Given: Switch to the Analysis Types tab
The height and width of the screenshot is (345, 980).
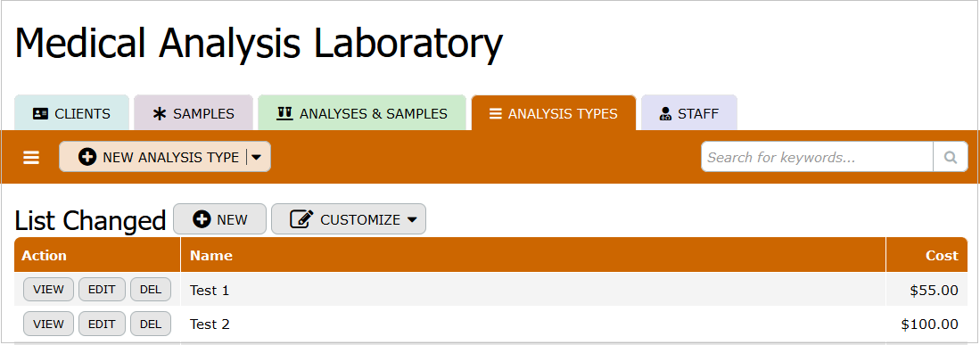Looking at the screenshot, I should (554, 113).
